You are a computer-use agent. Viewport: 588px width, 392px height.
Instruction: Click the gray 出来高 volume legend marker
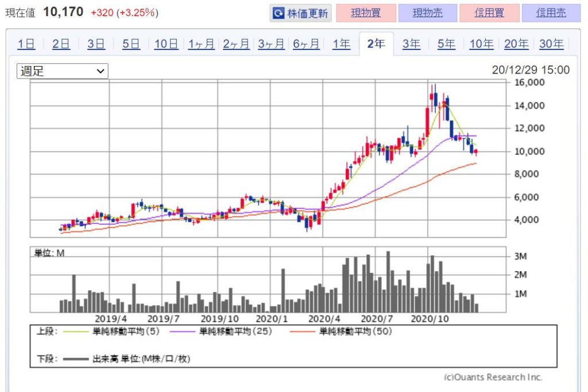click(75, 359)
